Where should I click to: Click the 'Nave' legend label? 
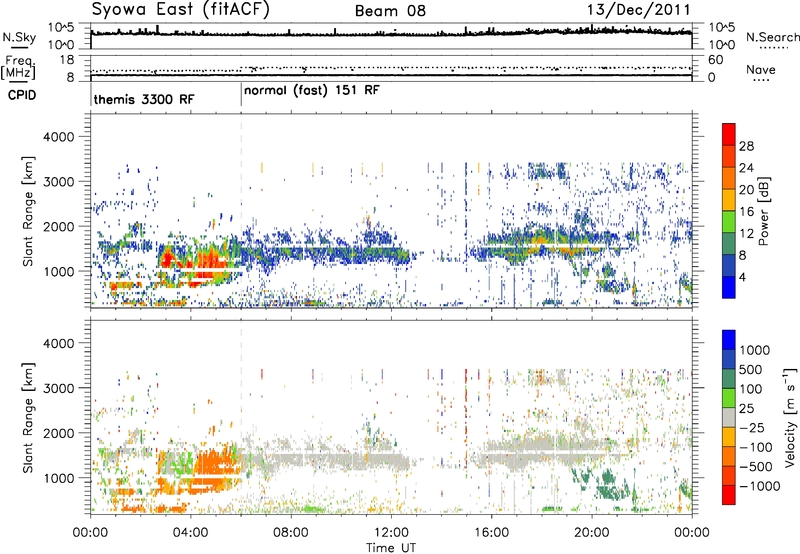tap(761, 69)
